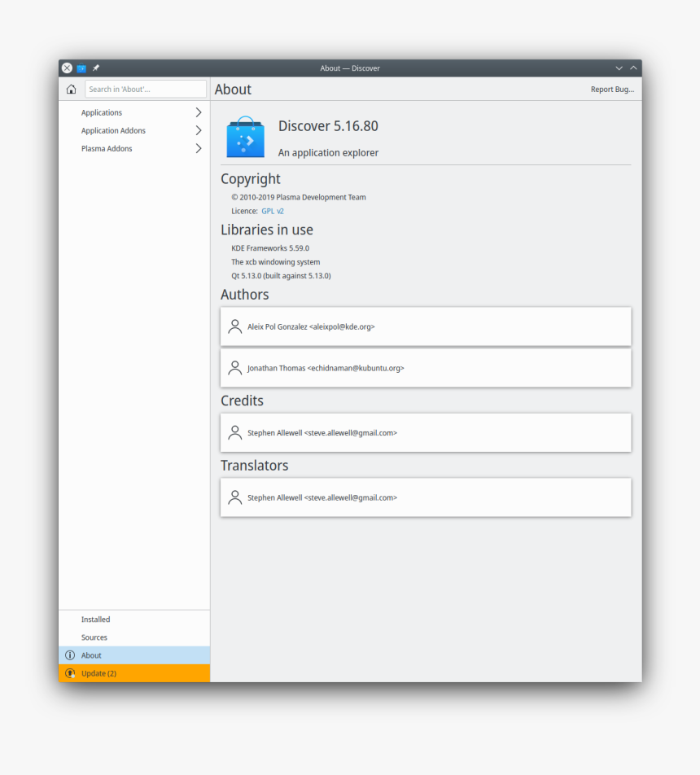The height and width of the screenshot is (775, 700).
Task: Toggle the pin window icon in title bar
Action: coord(96,68)
